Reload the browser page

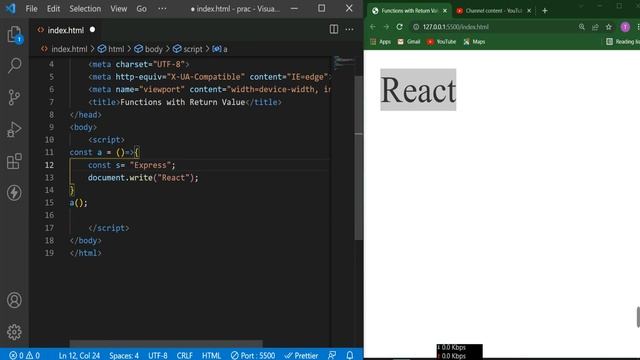(400, 27)
